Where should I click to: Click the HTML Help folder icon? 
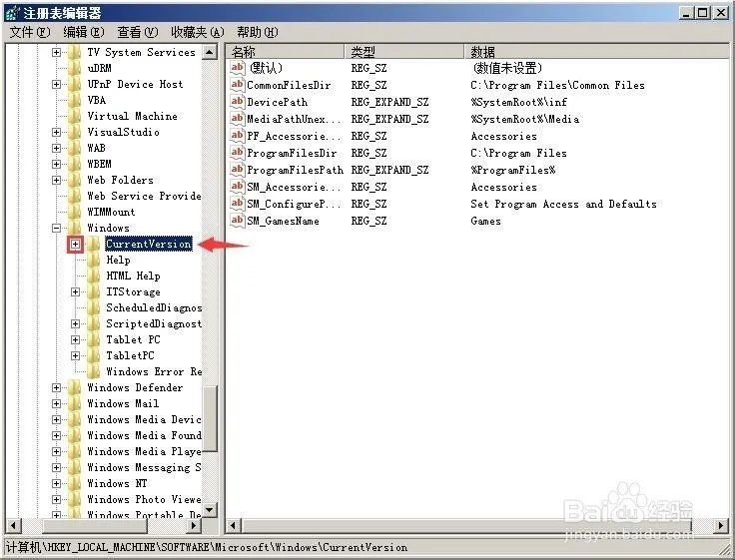[x=94, y=277]
